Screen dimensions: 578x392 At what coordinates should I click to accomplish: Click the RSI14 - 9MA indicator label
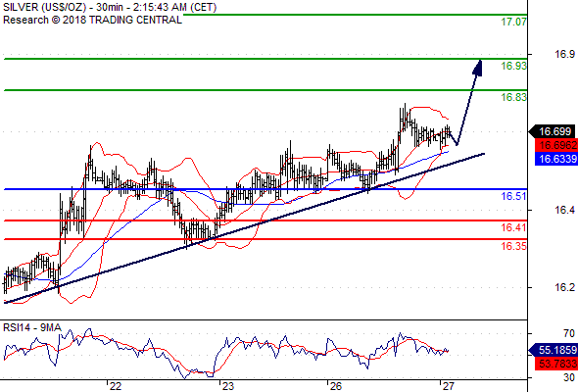pos(32,327)
